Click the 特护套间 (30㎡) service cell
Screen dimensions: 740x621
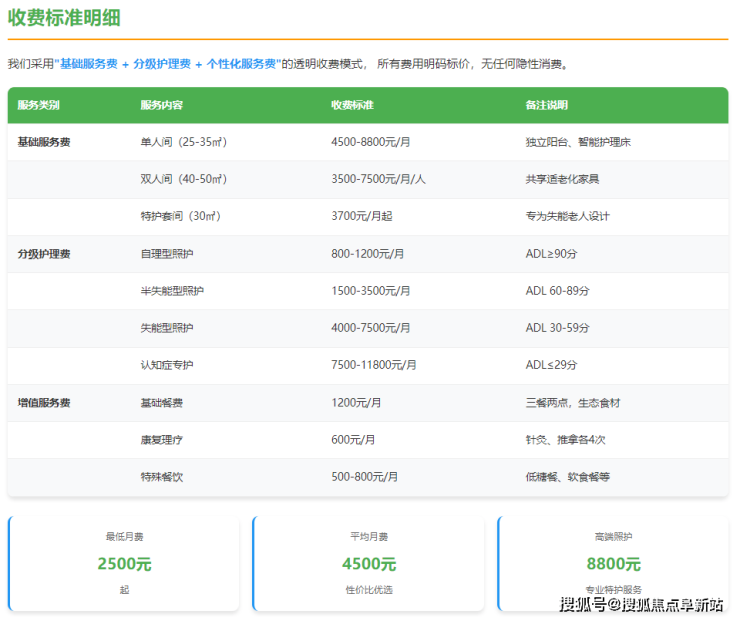tap(180, 217)
